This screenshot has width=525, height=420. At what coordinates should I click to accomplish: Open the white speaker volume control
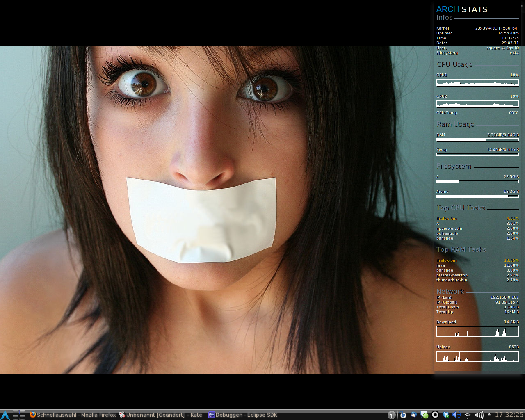point(479,415)
